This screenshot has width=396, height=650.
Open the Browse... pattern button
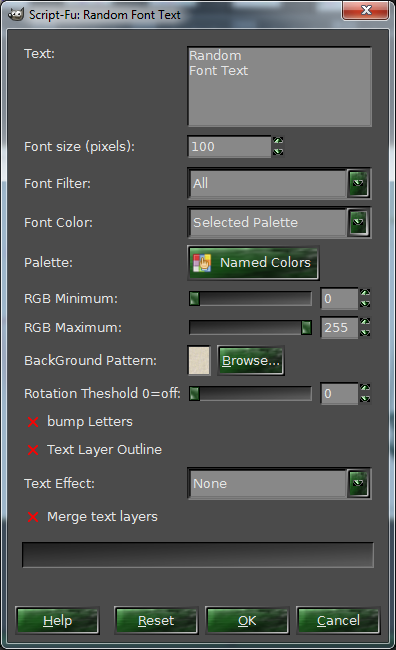click(x=251, y=361)
